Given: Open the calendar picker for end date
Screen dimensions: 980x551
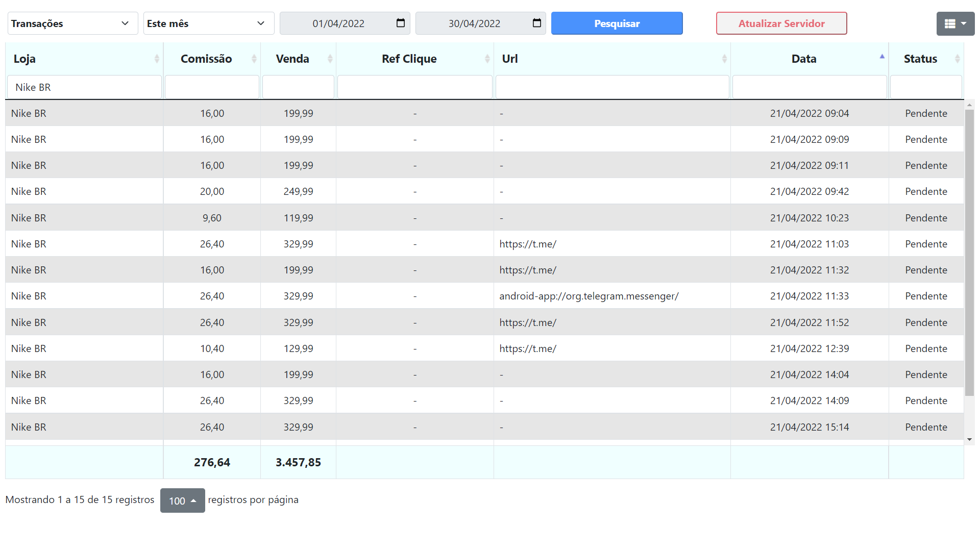Looking at the screenshot, I should [537, 23].
